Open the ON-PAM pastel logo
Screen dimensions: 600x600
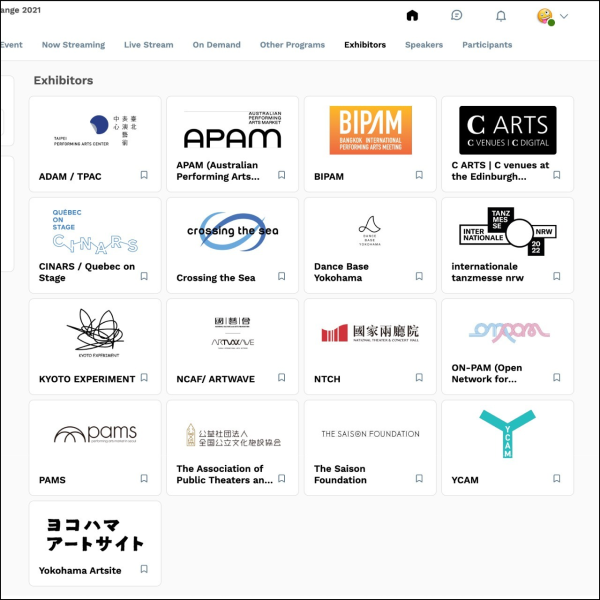click(x=509, y=331)
